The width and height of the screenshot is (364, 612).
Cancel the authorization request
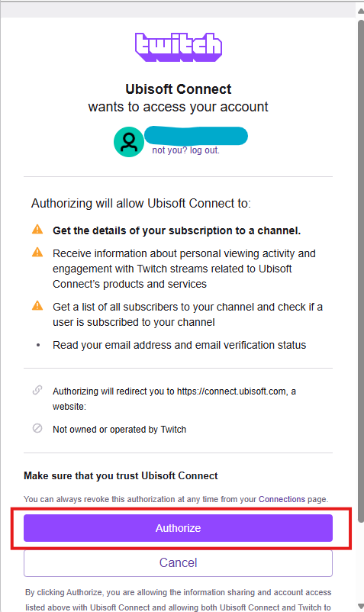coord(178,562)
